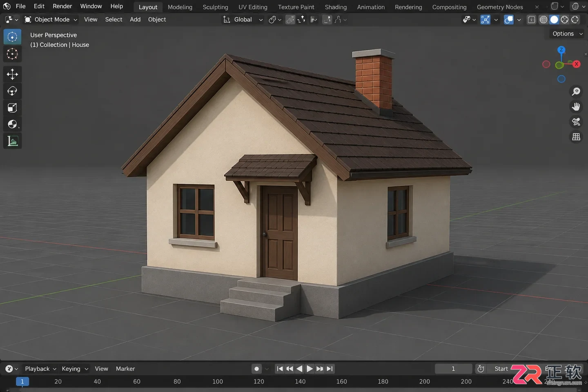Open the File menu
588x392 pixels.
(21, 6)
